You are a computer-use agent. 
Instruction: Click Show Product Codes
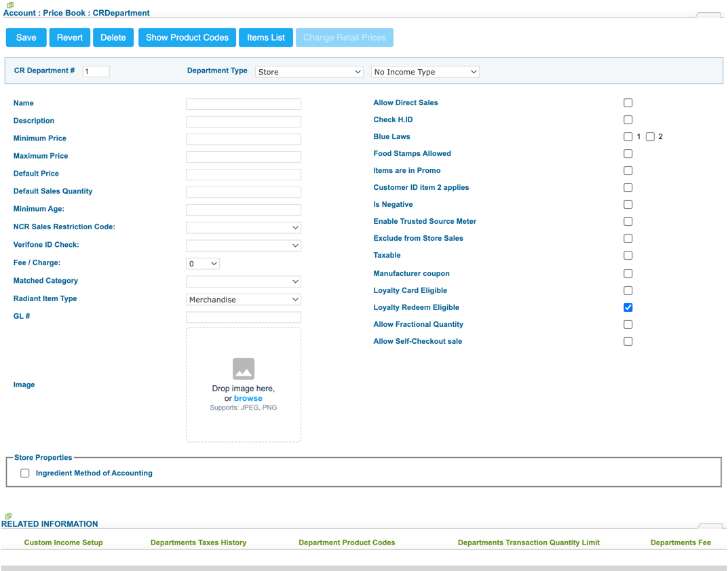coord(187,37)
